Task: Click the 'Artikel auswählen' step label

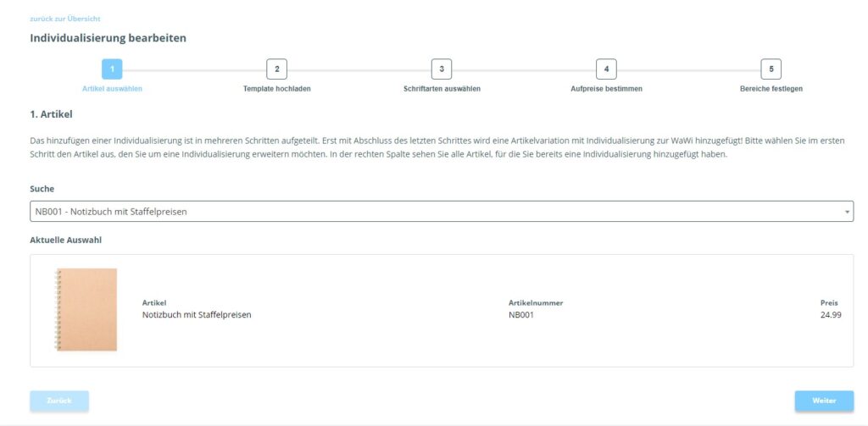Action: [112, 89]
